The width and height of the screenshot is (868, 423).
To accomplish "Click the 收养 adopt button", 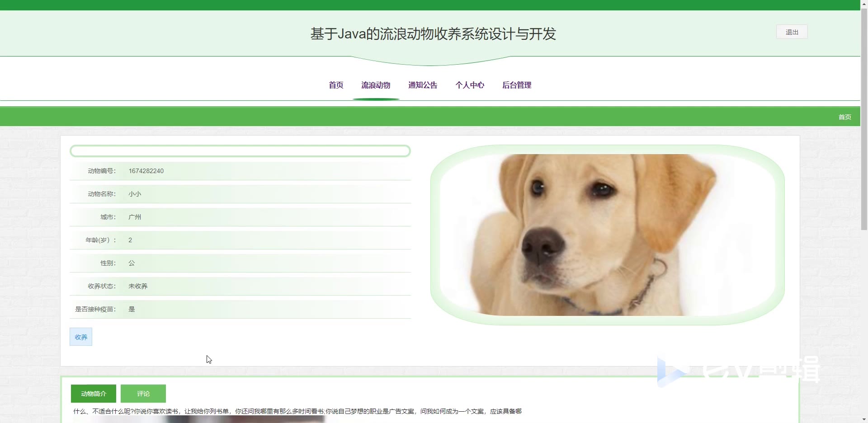I will pyautogui.click(x=81, y=337).
